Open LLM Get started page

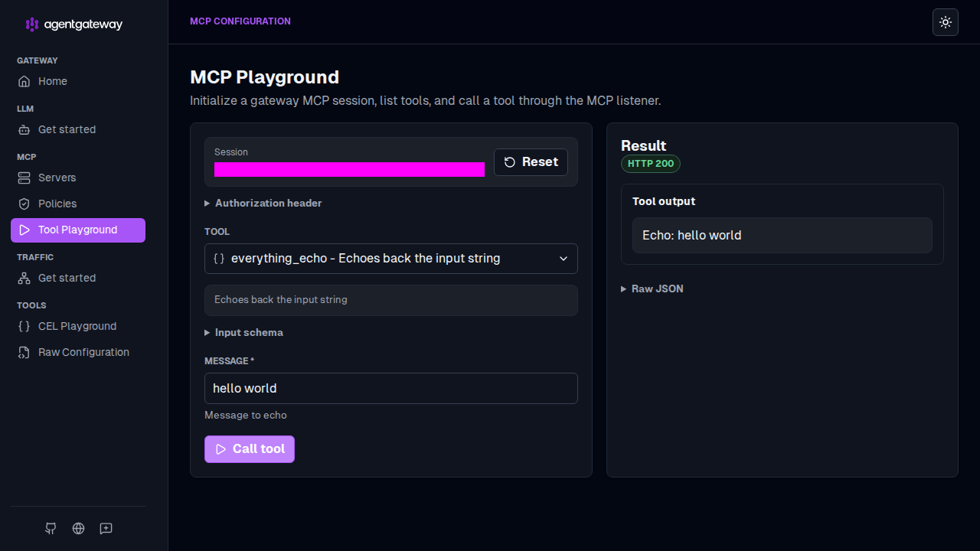click(x=77, y=129)
